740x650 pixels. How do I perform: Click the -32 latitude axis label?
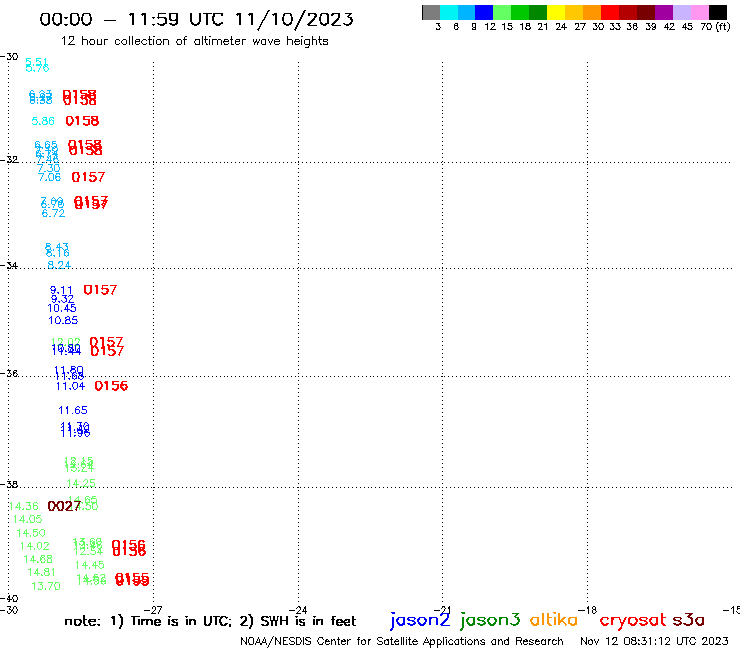coord(9,160)
